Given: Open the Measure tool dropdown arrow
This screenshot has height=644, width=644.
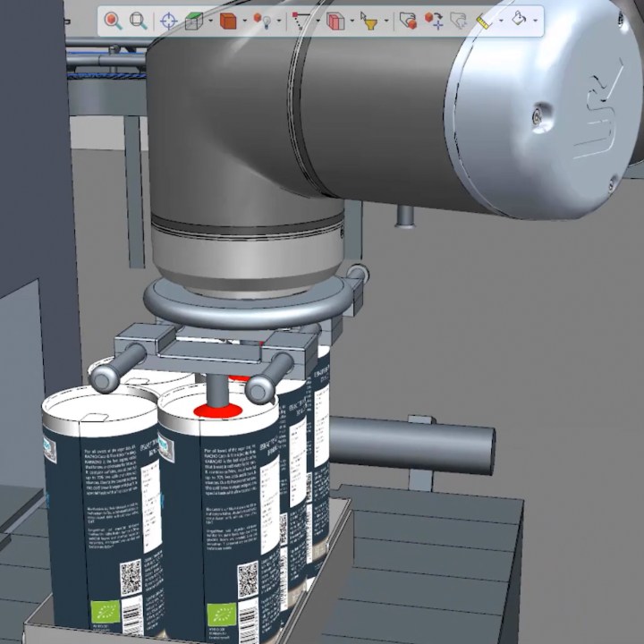Looking at the screenshot, I should (x=501, y=21).
